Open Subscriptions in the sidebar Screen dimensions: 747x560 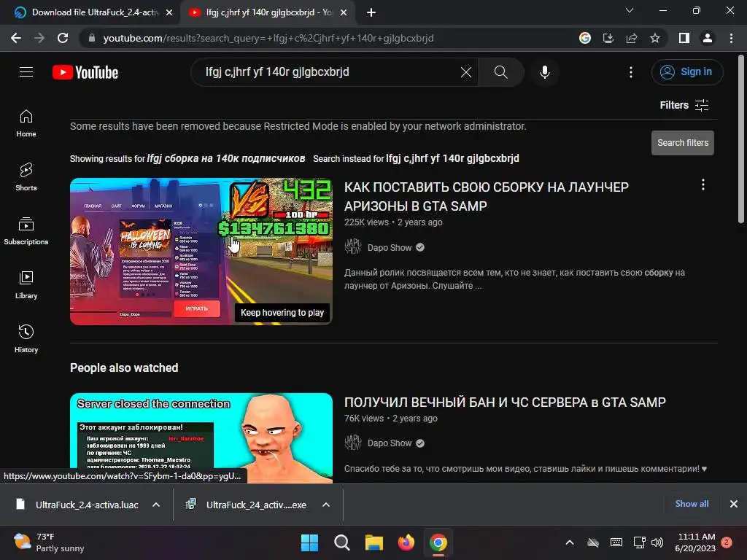point(26,231)
